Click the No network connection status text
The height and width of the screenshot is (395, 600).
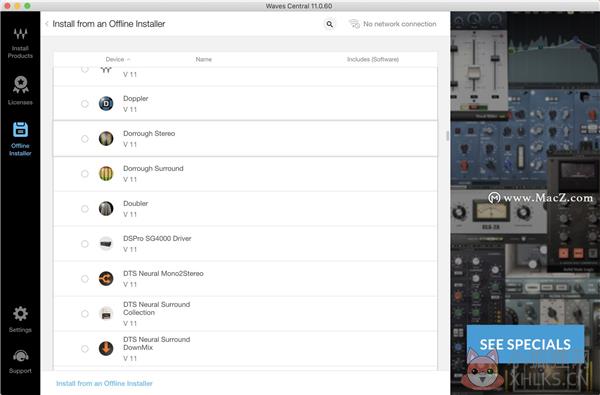point(399,24)
